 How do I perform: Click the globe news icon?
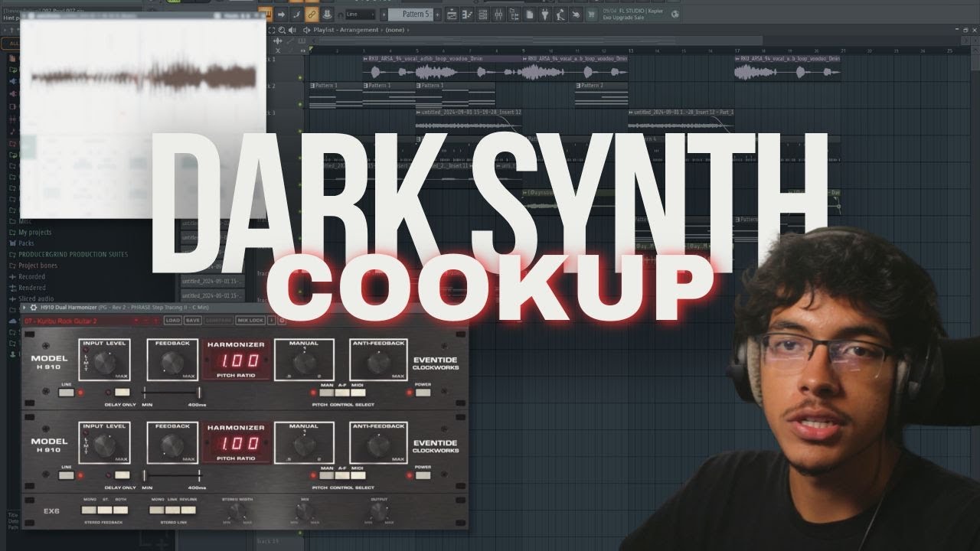click(x=675, y=14)
